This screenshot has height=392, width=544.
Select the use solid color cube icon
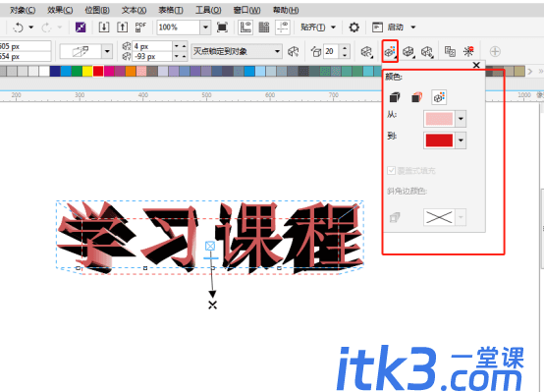point(416,97)
